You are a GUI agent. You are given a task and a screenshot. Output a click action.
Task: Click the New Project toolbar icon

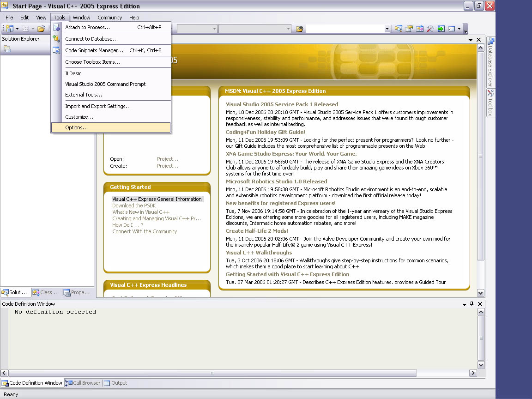pos(10,29)
